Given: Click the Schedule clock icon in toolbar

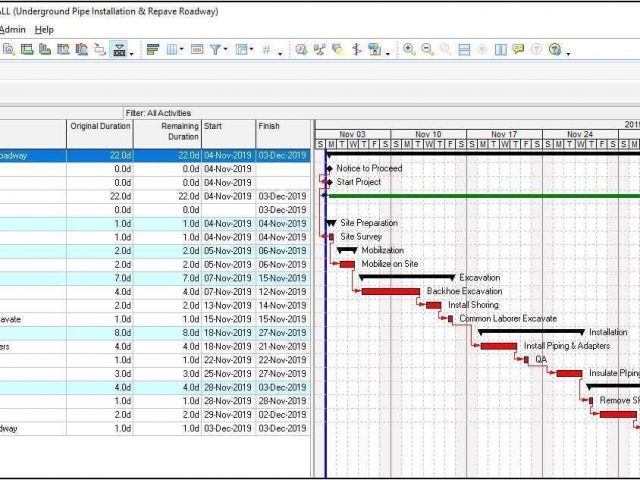Looking at the screenshot, I should point(317,49).
